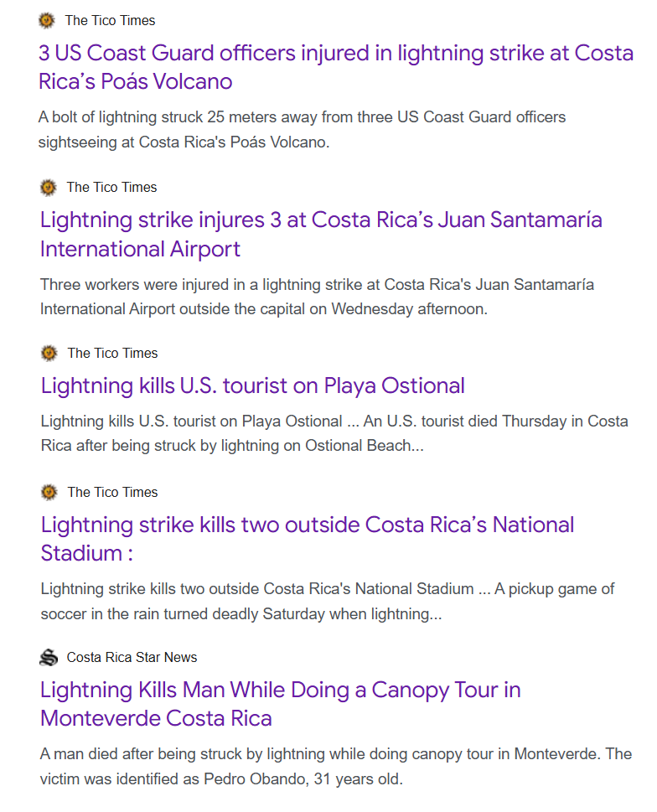Click "The Tico Times" source name above stadium headline
657x812 pixels.
point(112,492)
